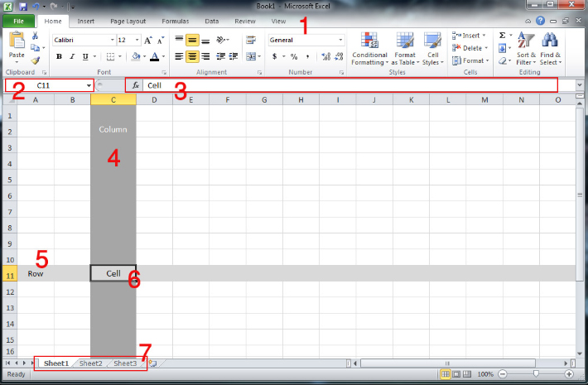Screen dimensions: 588x385
Task: Toggle Bottom Align
Action: 205,40
